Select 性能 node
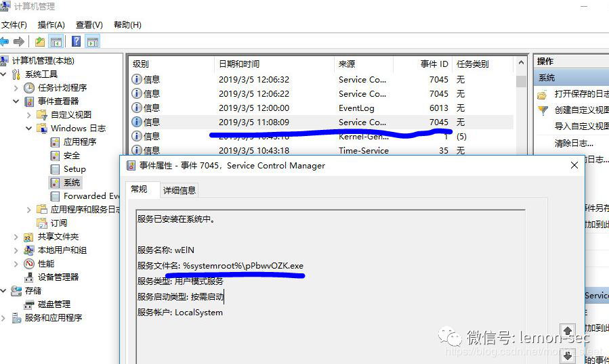 pos(46,264)
